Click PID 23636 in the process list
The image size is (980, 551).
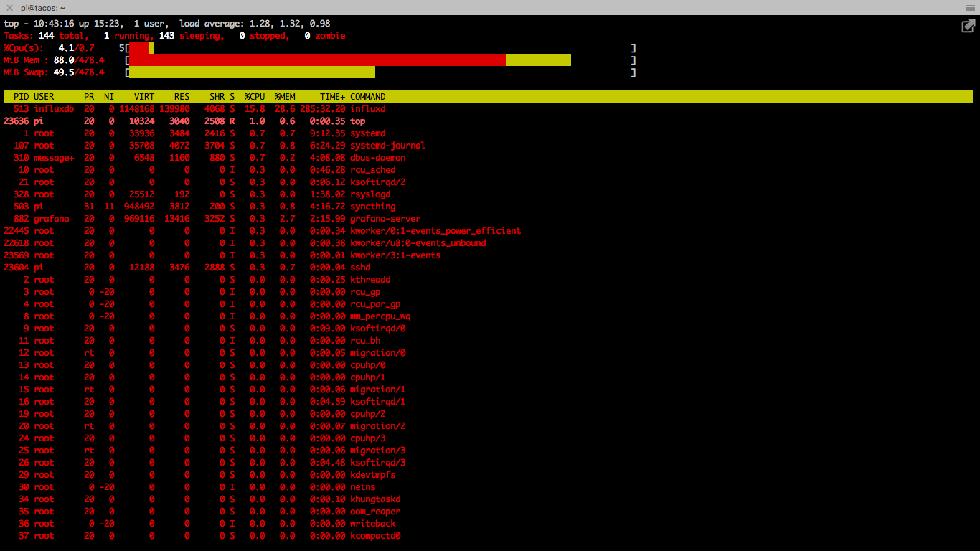pyautogui.click(x=17, y=121)
